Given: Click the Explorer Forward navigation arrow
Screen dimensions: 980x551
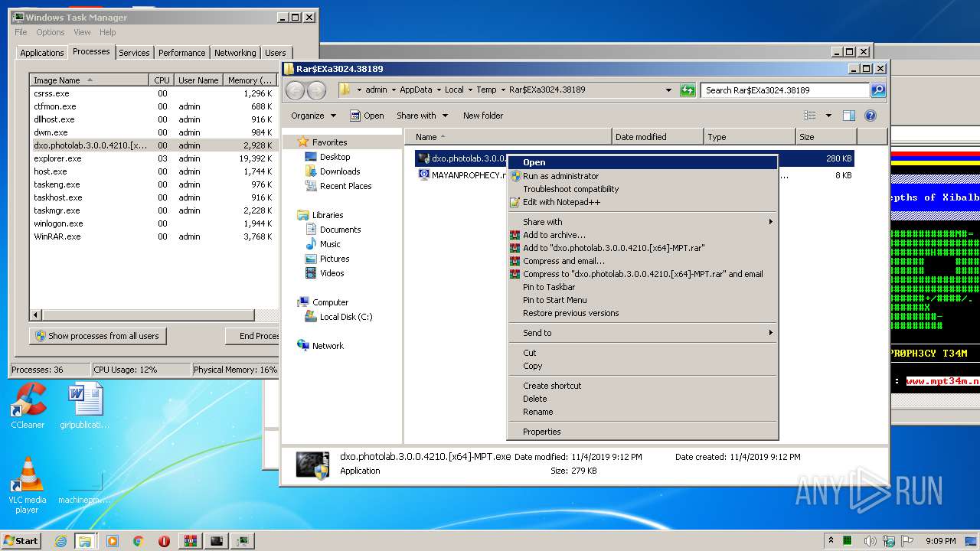Looking at the screenshot, I should click(x=316, y=90).
